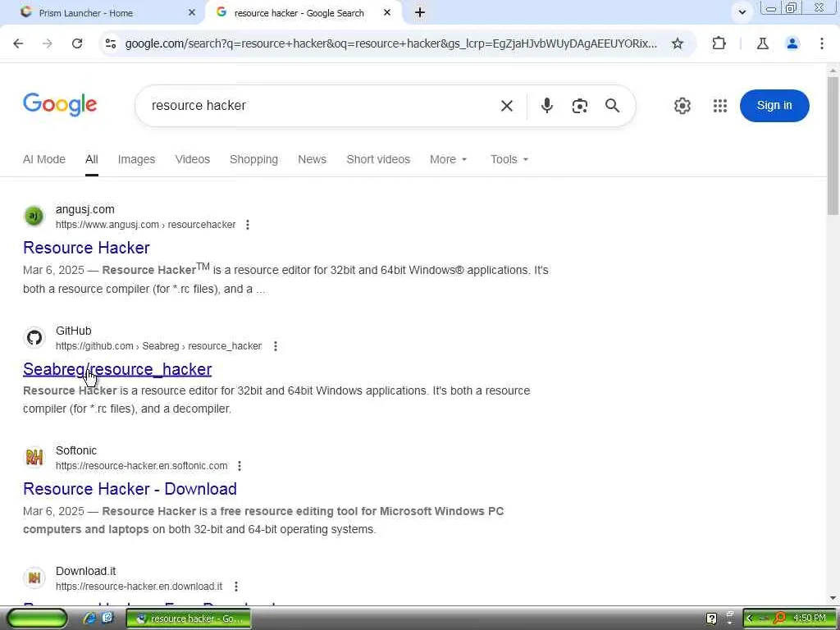Close the Prism Launcher tab
The height and width of the screenshot is (630, 840).
pyautogui.click(x=192, y=12)
